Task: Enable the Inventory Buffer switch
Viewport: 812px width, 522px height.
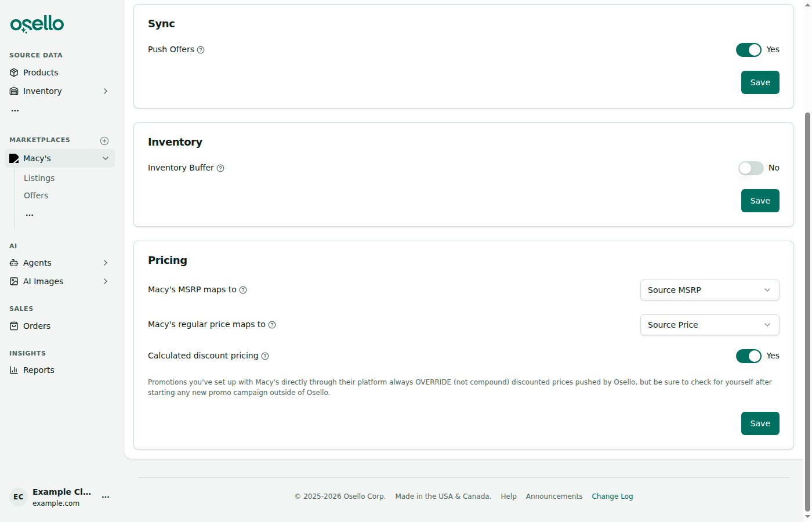Action: pyautogui.click(x=751, y=168)
